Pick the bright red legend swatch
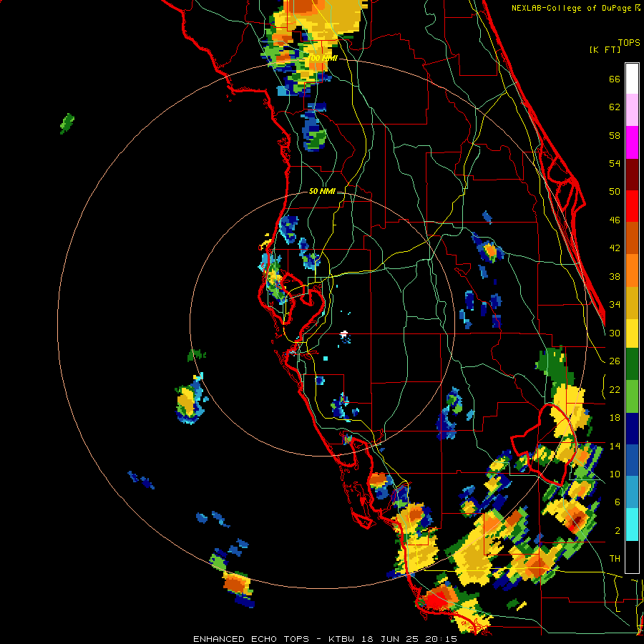Image resolution: width=644 pixels, height=644 pixels. tap(632, 206)
